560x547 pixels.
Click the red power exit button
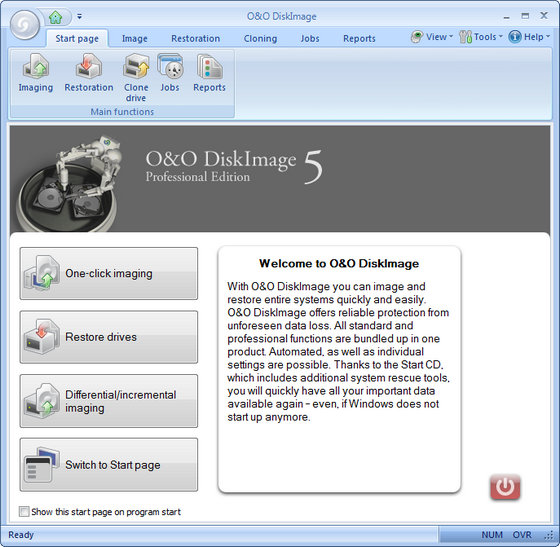click(505, 487)
